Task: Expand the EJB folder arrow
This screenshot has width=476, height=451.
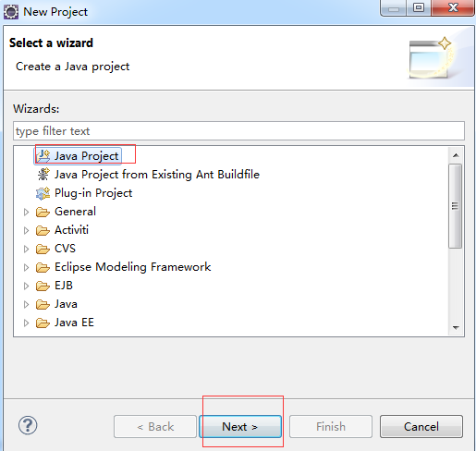Action: click(x=26, y=286)
